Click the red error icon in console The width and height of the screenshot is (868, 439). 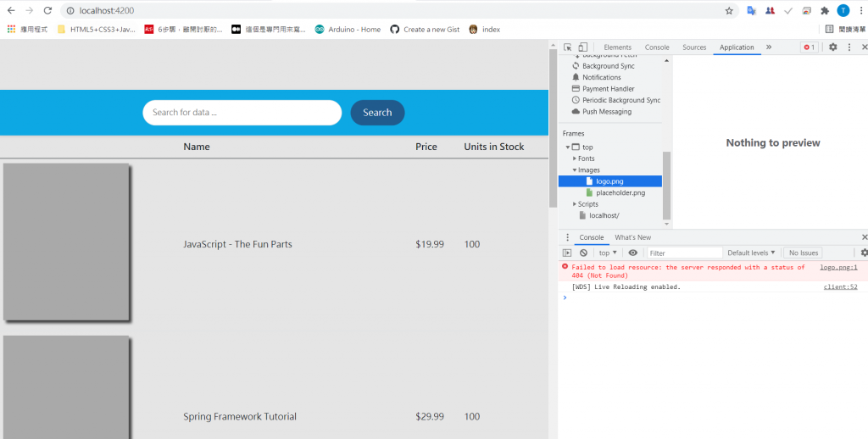tap(565, 266)
